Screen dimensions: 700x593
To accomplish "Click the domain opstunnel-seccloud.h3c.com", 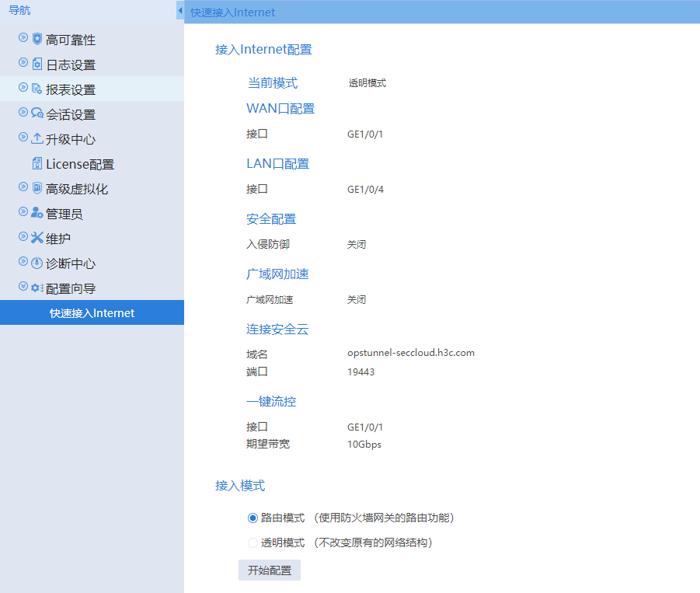I will (x=411, y=353).
